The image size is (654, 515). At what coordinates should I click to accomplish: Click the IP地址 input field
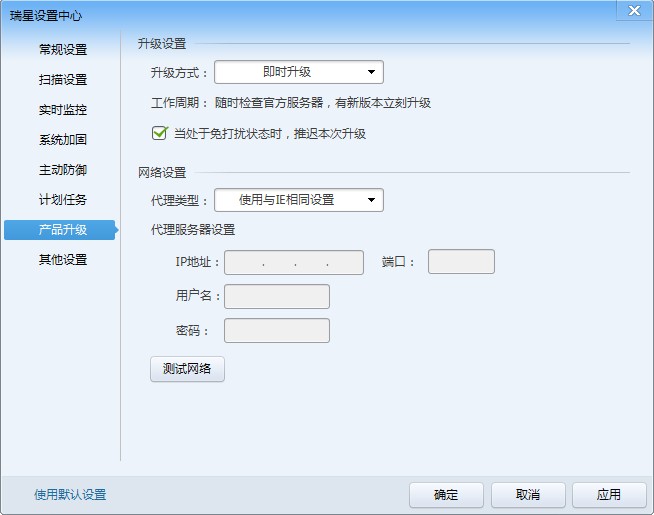coord(294,262)
